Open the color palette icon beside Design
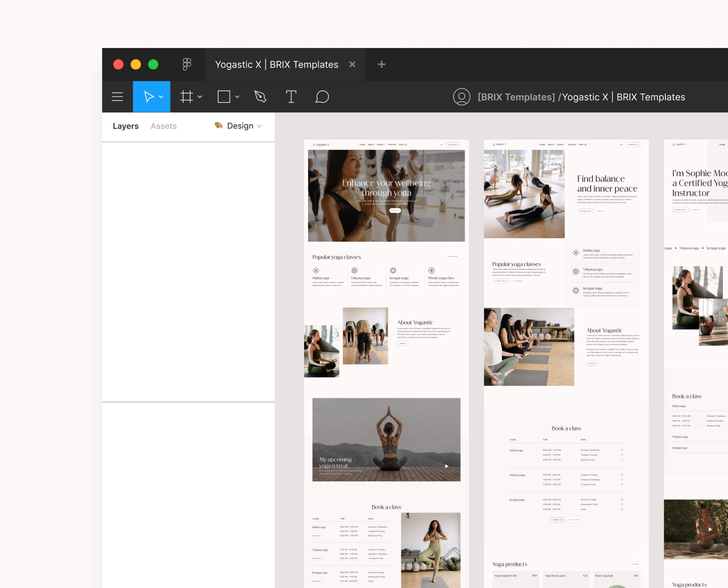The width and height of the screenshot is (728, 588). pos(218,125)
